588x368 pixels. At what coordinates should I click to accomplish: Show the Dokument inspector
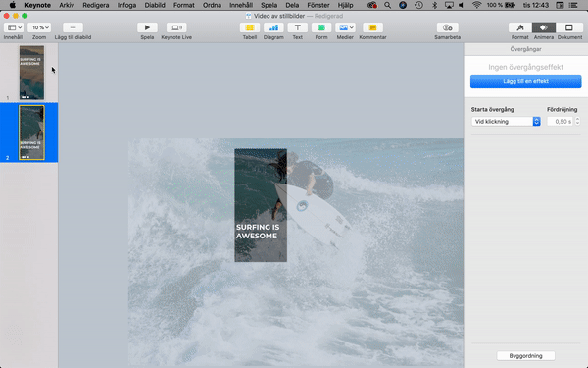(569, 27)
